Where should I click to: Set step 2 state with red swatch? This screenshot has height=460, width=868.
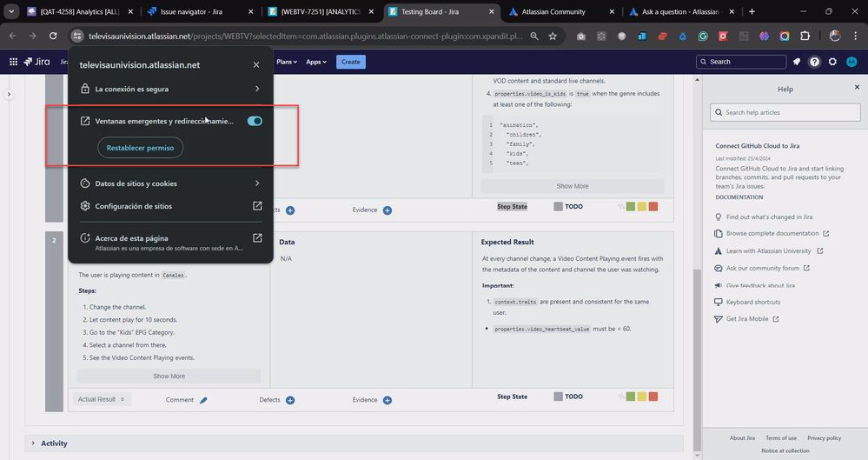(653, 397)
